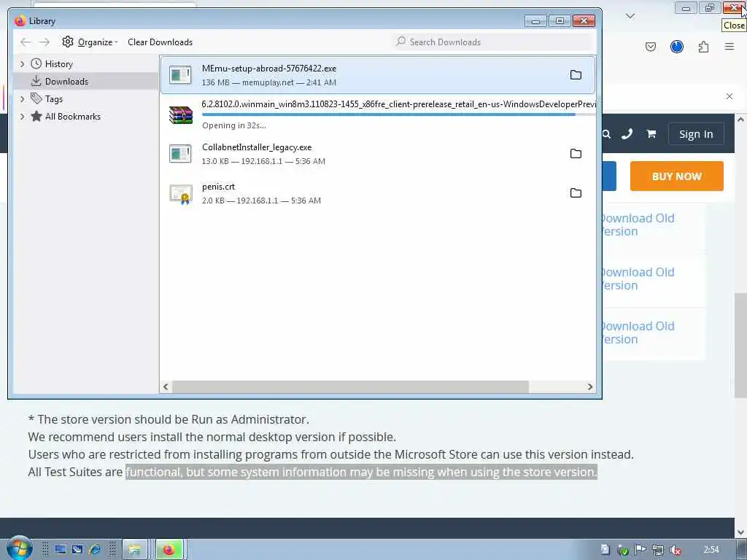Click the text mentioning Run as Administrator

tap(169, 419)
